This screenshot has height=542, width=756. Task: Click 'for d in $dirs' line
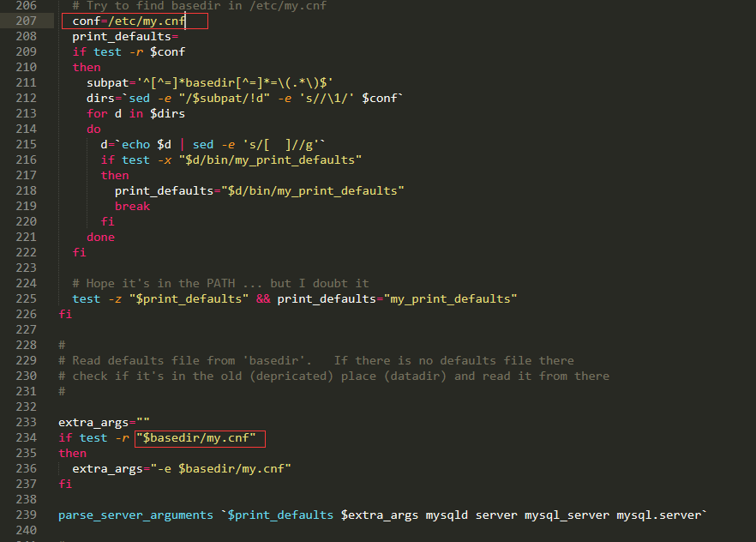click(x=136, y=114)
